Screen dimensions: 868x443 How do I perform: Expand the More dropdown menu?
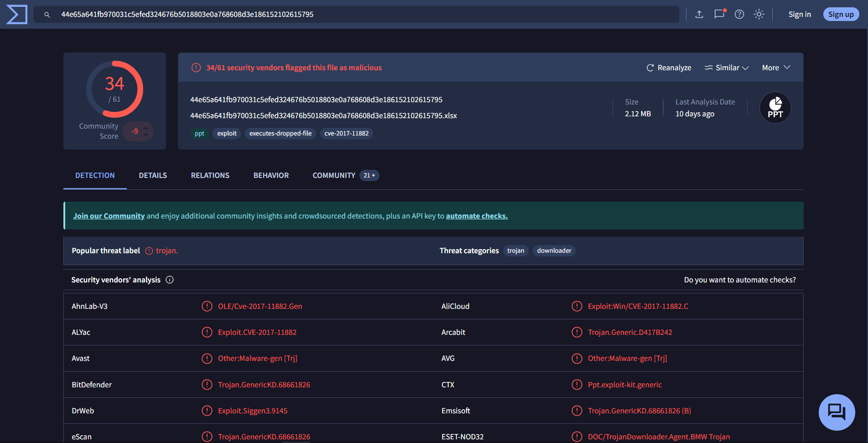point(776,68)
